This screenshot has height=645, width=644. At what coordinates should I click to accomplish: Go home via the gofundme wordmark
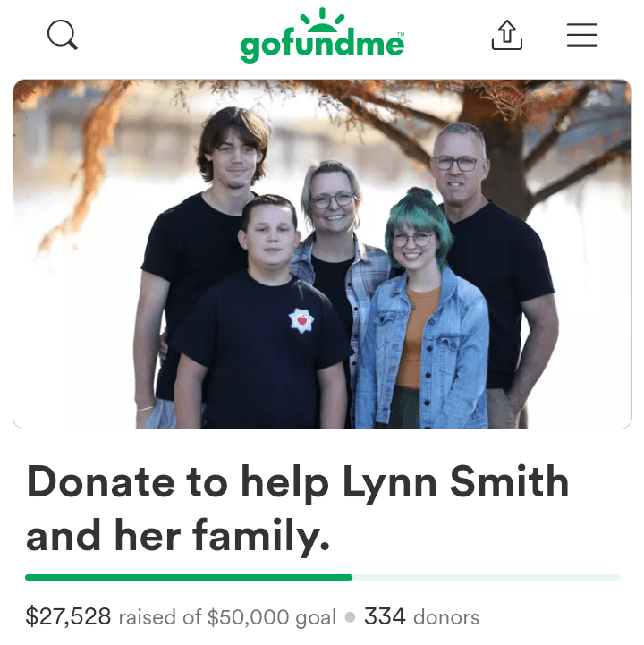322,47
